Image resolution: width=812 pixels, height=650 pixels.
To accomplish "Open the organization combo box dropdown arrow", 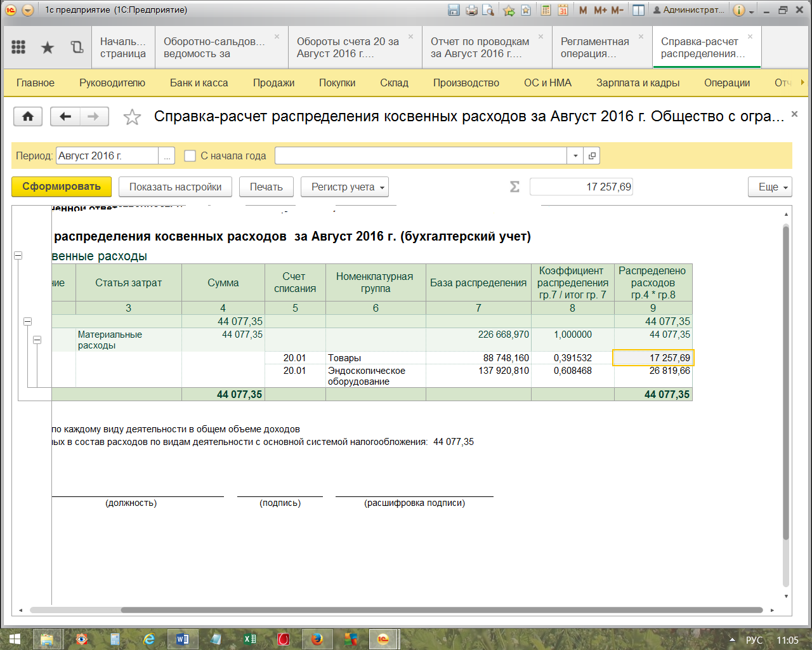I will tap(575, 156).
